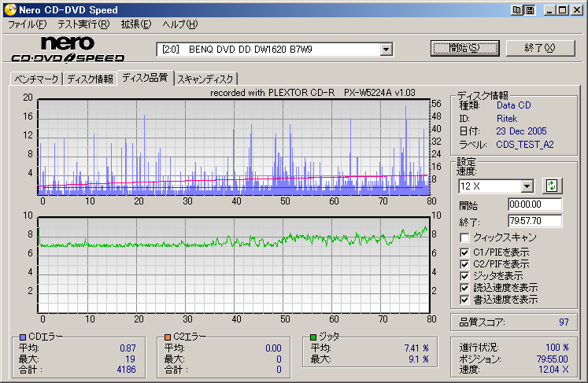Click the refresh icon beside the speed dropdown
The image size is (588, 383).
[x=552, y=186]
